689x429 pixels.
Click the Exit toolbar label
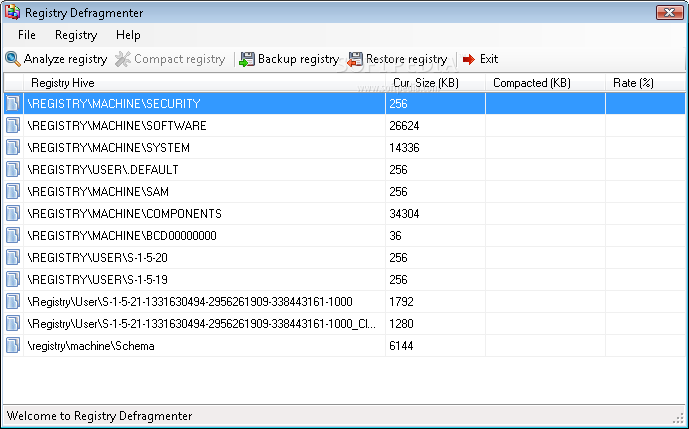489,59
